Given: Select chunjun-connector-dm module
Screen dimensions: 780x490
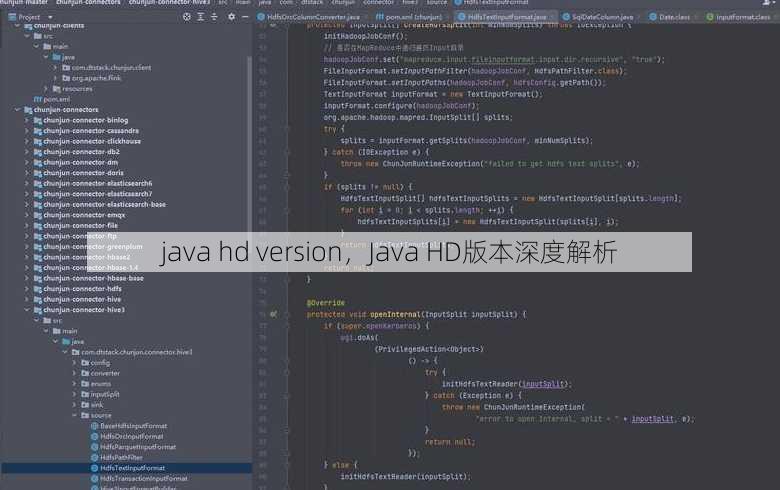Looking at the screenshot, I should [81, 162].
